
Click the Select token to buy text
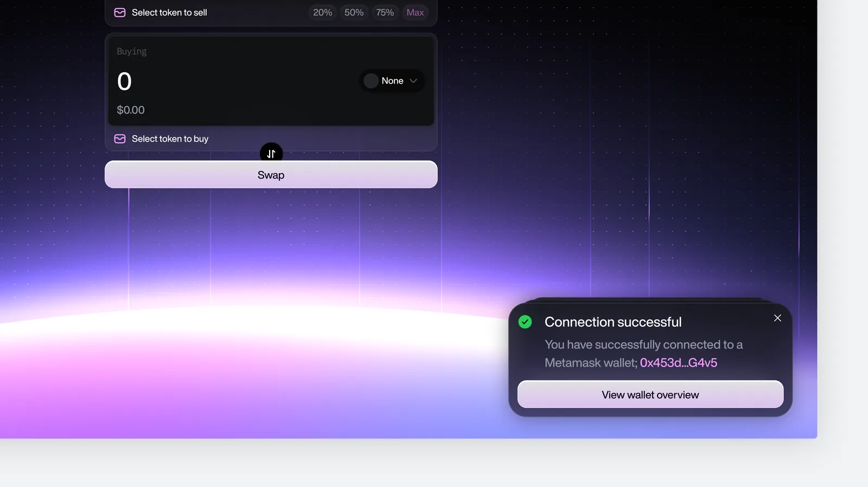pos(170,139)
